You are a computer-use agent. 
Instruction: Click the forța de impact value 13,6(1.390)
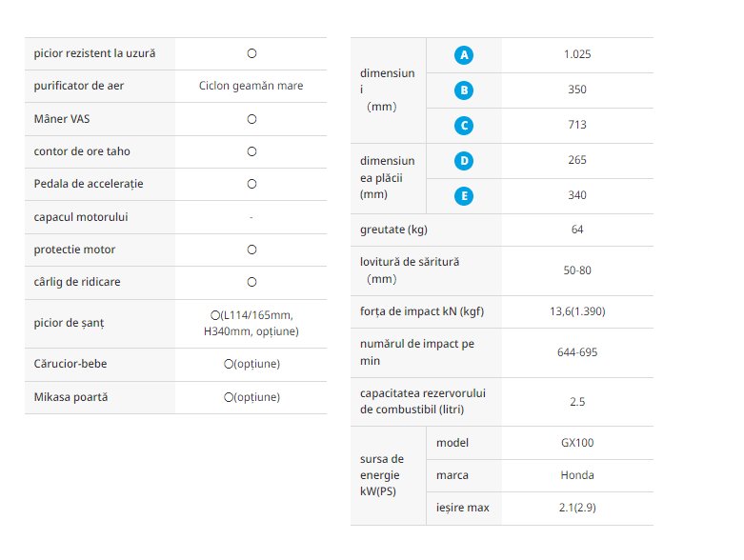tap(577, 311)
